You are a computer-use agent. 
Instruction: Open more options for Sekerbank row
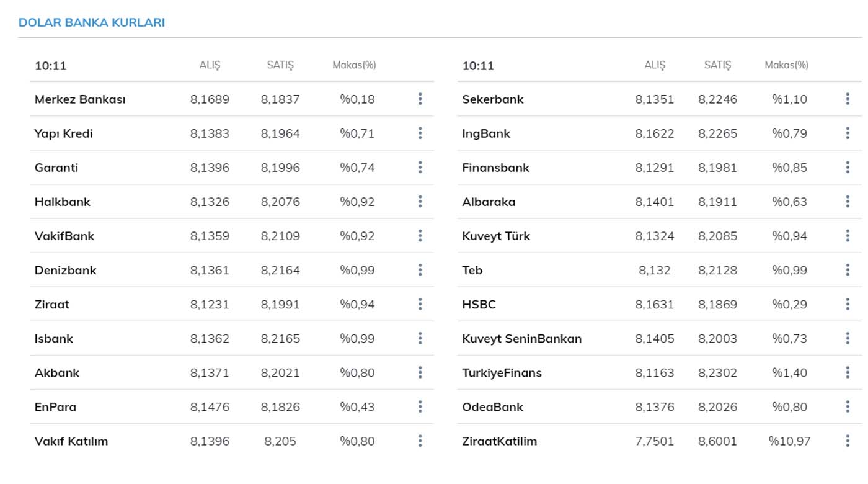(x=847, y=99)
